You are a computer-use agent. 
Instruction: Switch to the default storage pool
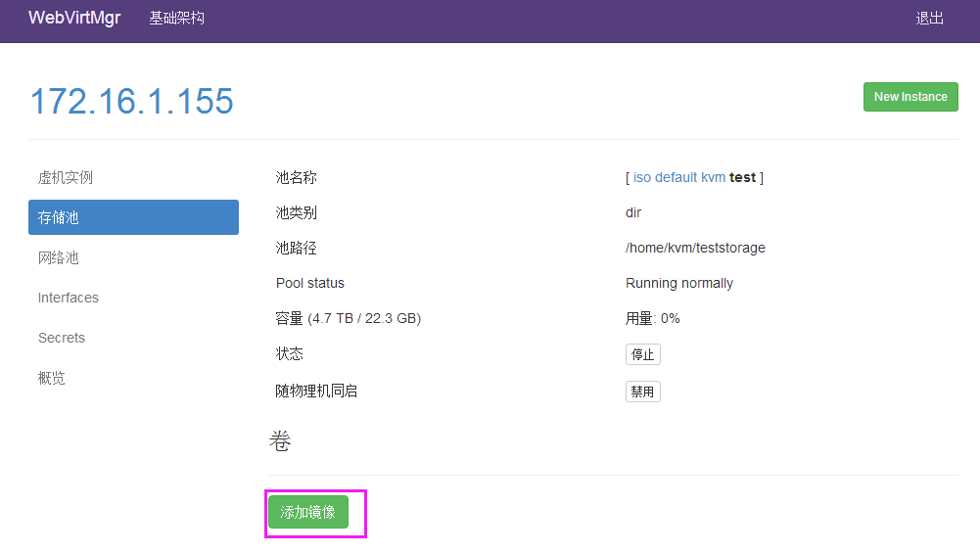tap(676, 177)
